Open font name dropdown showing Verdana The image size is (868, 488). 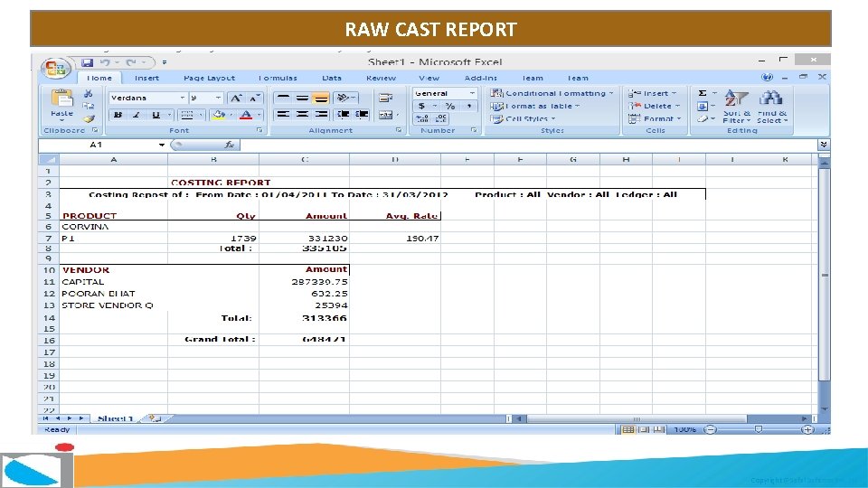[x=183, y=98]
